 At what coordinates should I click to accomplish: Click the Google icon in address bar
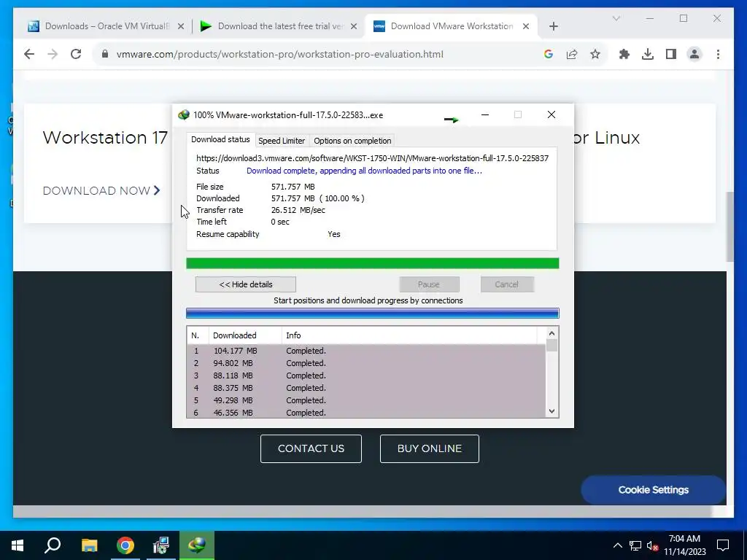549,54
